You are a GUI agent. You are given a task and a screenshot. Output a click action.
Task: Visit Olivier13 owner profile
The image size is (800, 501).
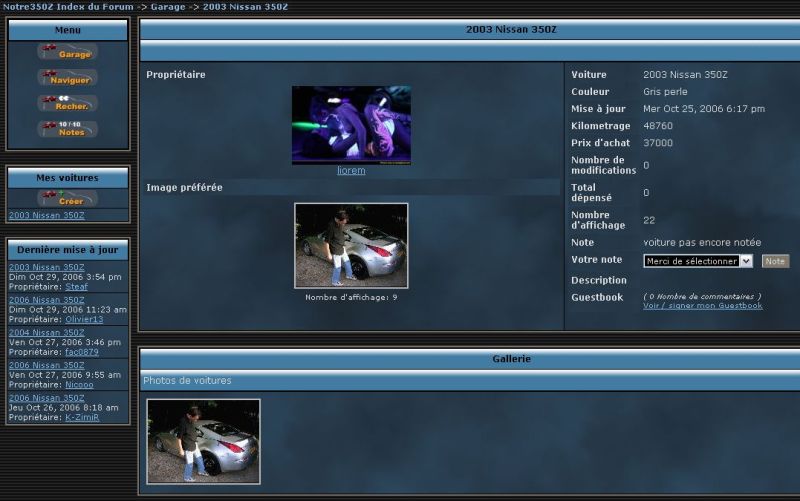[x=84, y=319]
